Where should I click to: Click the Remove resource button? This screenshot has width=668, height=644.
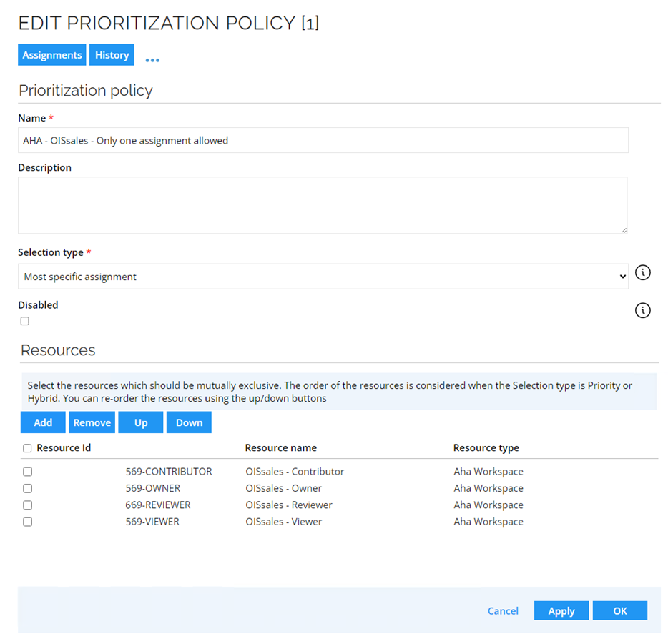[x=92, y=422]
